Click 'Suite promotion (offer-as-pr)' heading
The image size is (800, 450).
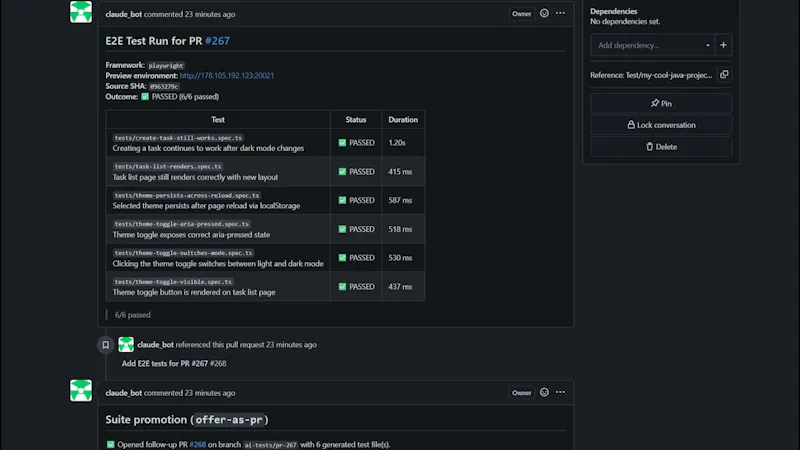[x=187, y=419]
